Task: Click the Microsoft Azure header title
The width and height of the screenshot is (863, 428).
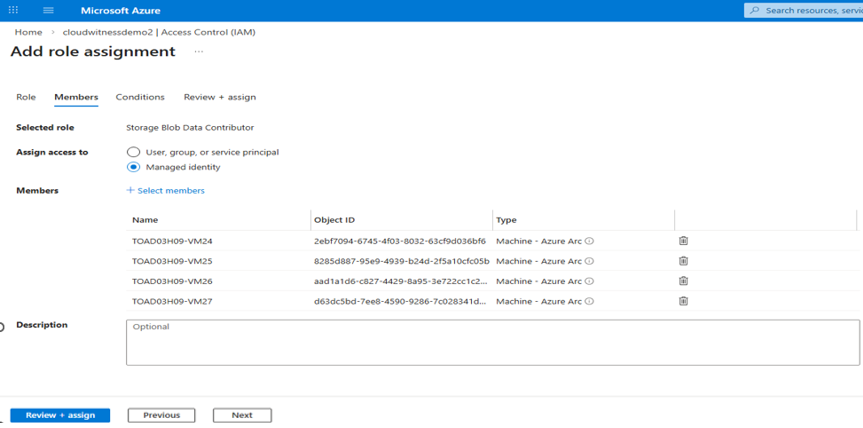Action: 121,10
